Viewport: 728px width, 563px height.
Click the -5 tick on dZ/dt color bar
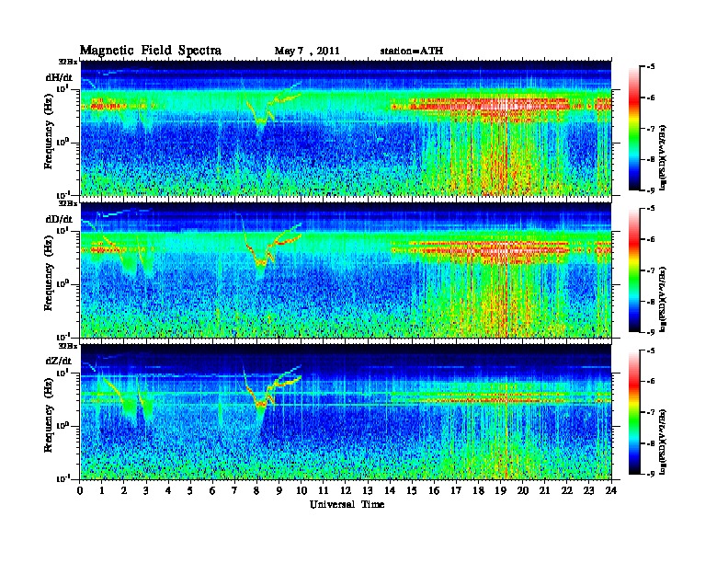point(651,350)
